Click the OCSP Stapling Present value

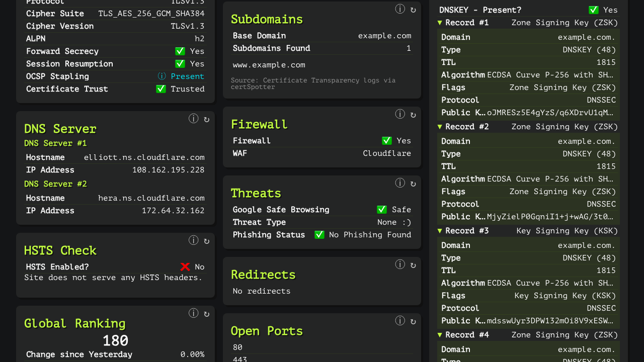[188, 76]
